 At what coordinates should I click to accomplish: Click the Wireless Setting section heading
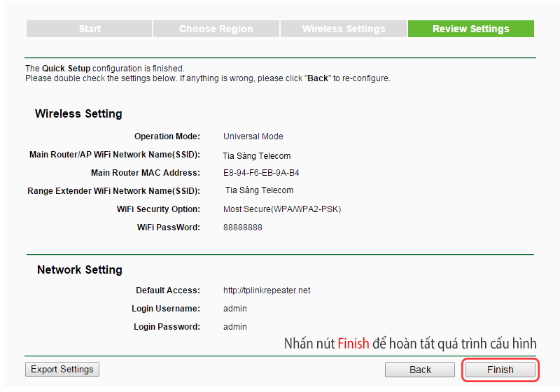(x=78, y=114)
